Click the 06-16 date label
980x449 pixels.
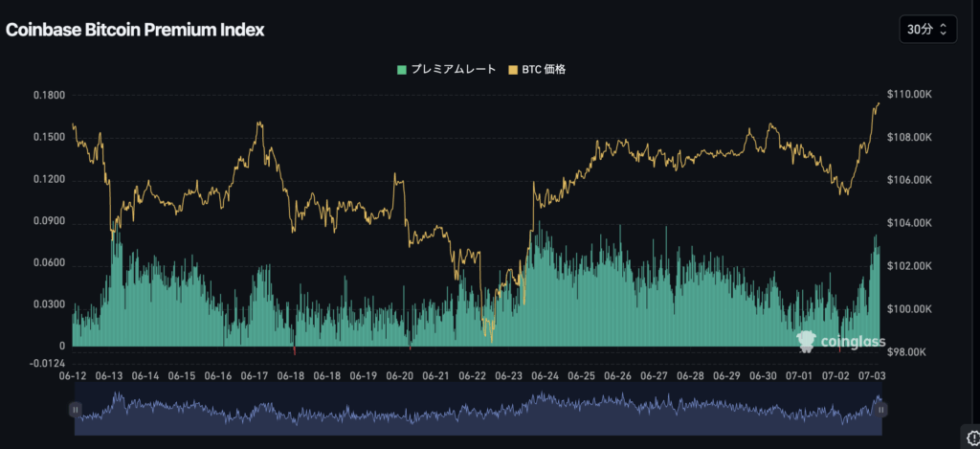(218, 376)
